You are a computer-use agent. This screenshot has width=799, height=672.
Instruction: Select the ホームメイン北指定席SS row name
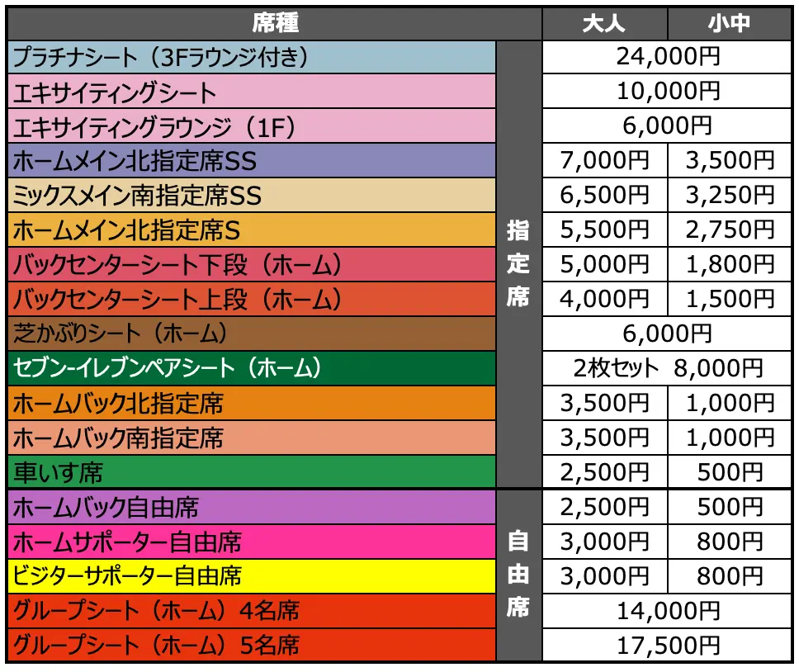pos(252,160)
